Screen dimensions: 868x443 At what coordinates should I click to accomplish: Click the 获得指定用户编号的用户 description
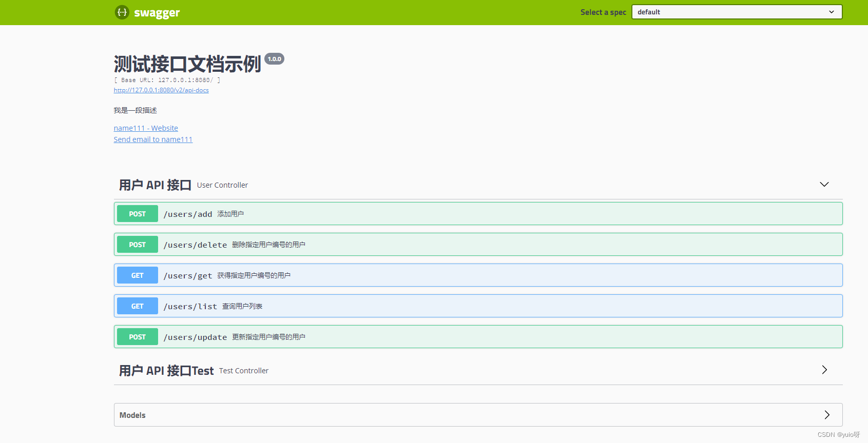pos(254,275)
